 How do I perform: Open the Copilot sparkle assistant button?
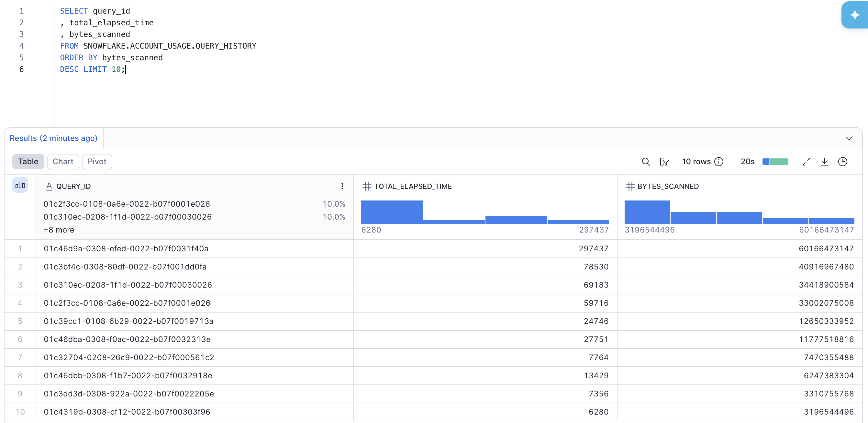pyautogui.click(x=854, y=15)
